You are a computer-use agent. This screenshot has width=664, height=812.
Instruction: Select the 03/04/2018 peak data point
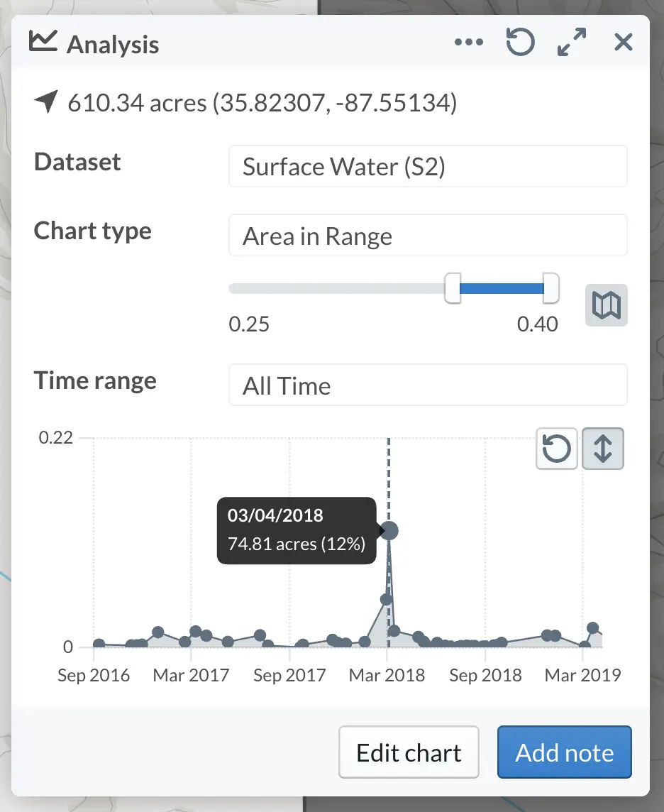pyautogui.click(x=389, y=530)
